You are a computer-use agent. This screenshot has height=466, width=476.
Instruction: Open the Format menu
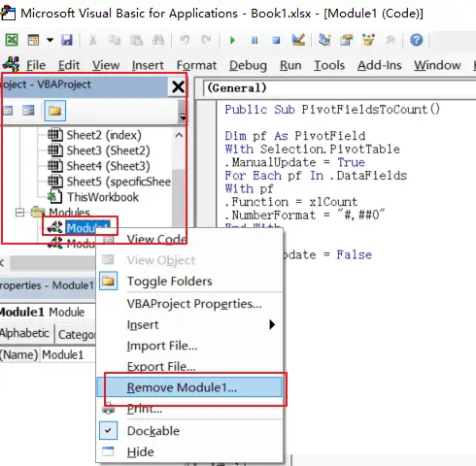[196, 65]
